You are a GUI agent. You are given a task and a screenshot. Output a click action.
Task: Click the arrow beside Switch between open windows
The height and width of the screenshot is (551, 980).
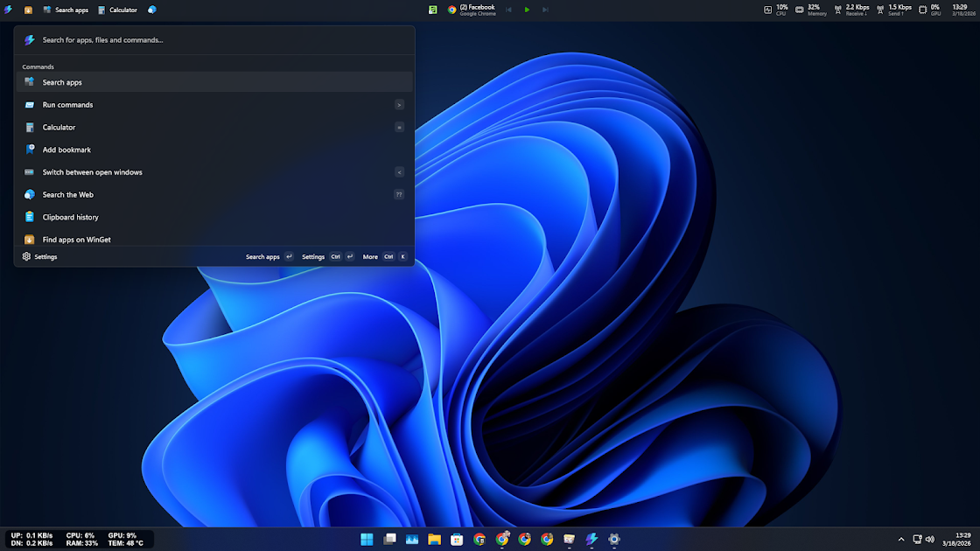pyautogui.click(x=399, y=171)
